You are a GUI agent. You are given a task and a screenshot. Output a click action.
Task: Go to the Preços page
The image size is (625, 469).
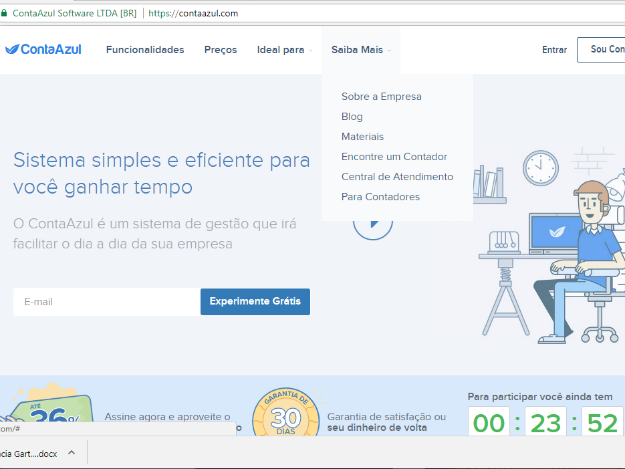point(220,49)
